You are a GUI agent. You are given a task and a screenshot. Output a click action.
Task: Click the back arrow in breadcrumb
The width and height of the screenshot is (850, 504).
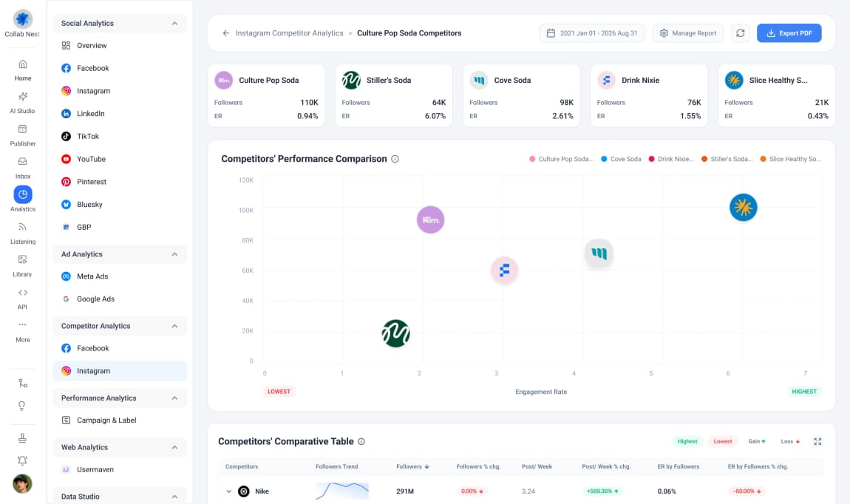click(226, 33)
